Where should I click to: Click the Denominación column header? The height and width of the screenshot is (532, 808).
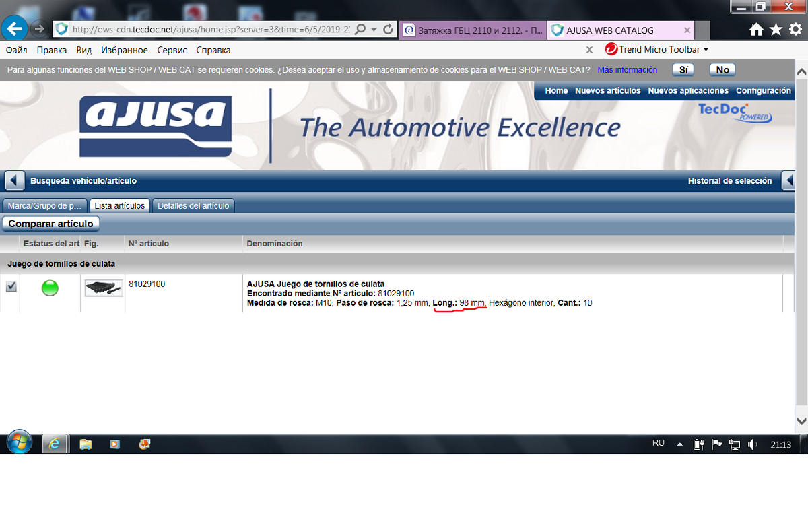point(275,244)
